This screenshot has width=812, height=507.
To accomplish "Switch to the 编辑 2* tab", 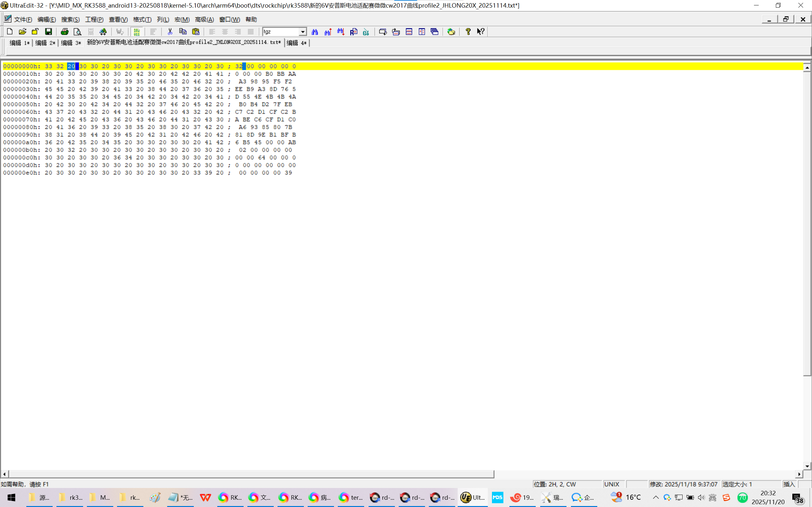I will (45, 43).
